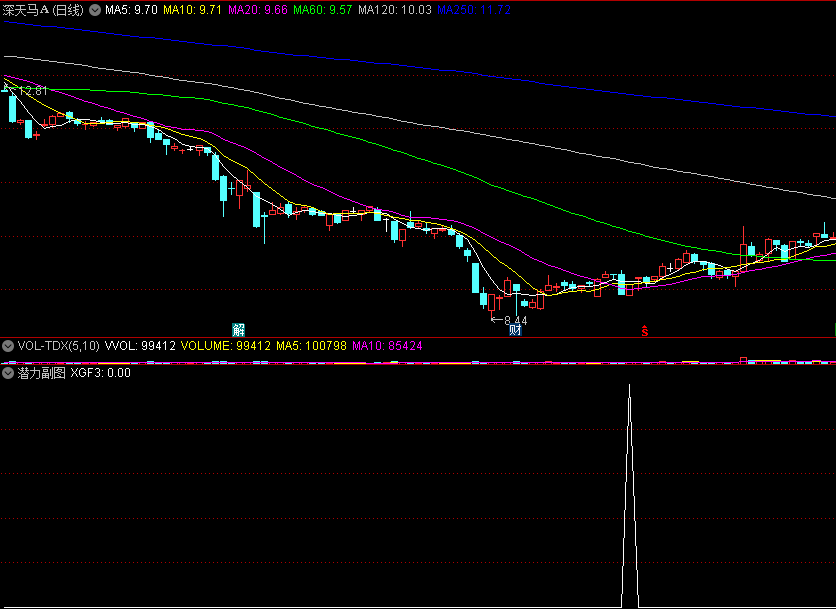
Task: Click the XGF3 signal spike peak
Action: click(630, 385)
